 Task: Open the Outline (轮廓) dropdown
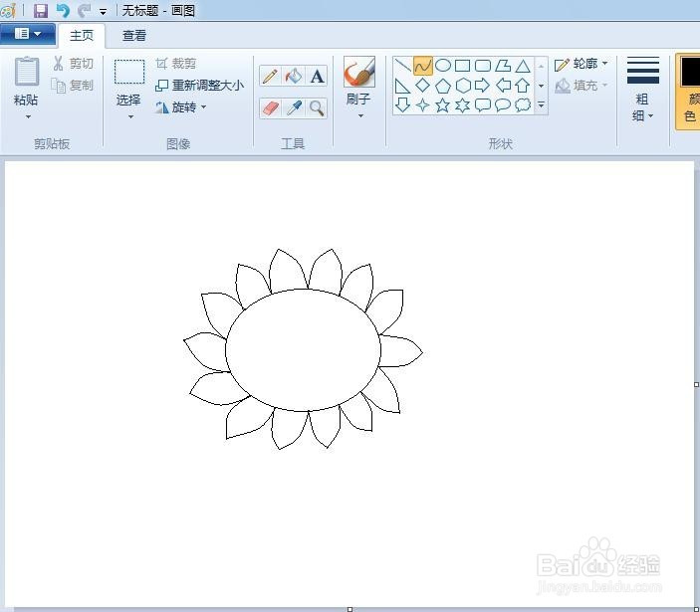click(581, 65)
